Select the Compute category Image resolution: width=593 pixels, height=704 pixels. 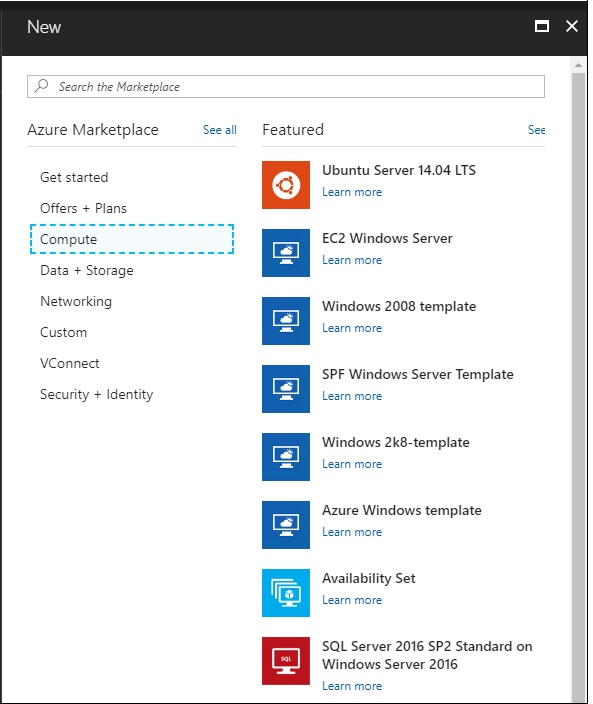coord(132,239)
